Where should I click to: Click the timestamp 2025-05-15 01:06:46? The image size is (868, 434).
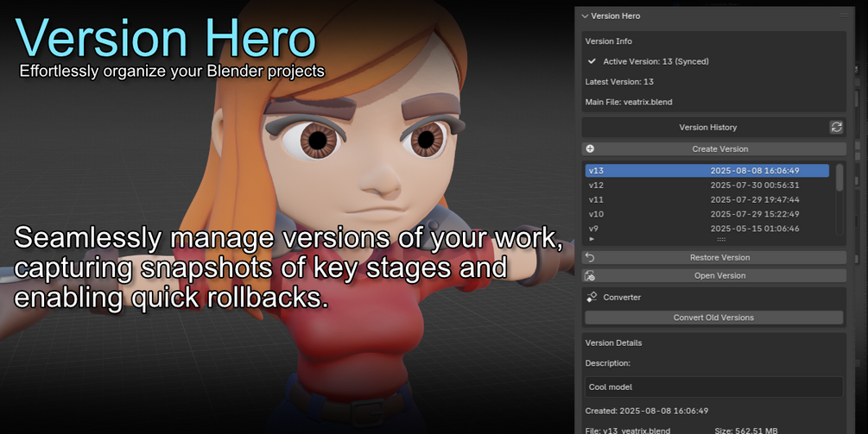755,229
